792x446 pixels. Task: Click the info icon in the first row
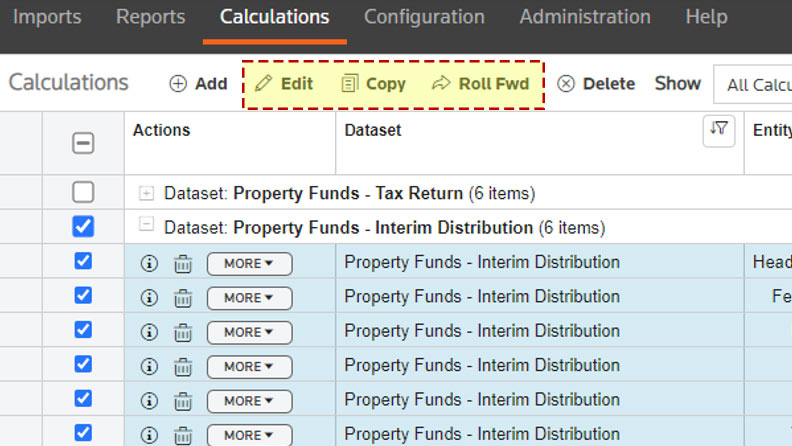(149, 263)
